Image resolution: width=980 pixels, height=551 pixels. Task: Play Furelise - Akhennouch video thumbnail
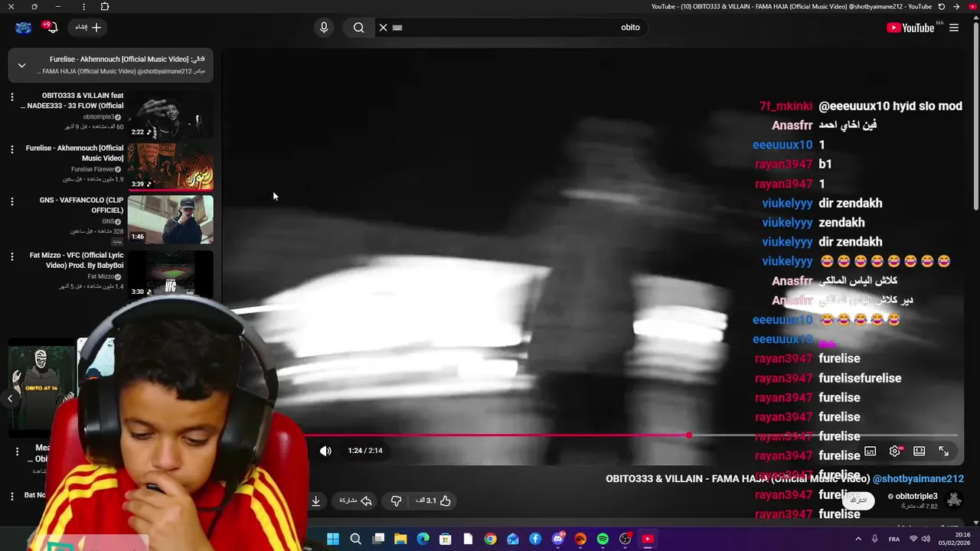[x=170, y=167]
